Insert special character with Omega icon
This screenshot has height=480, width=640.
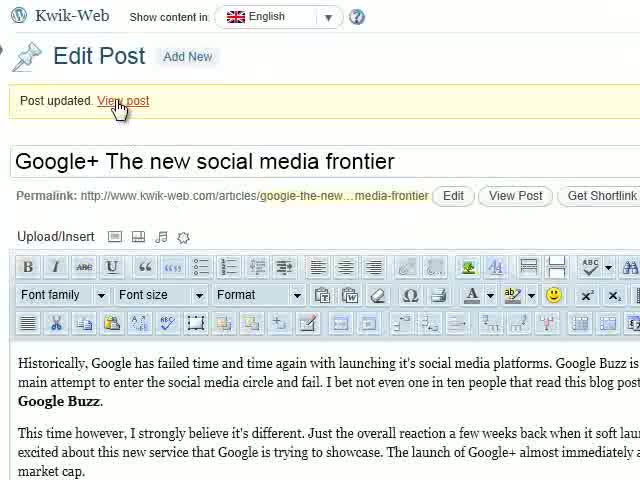coord(410,295)
